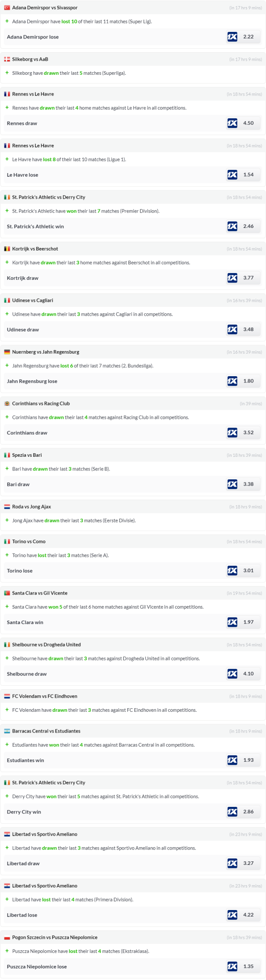Click the 1X icon beside Puszcza Niepolomice lose

(232, 966)
